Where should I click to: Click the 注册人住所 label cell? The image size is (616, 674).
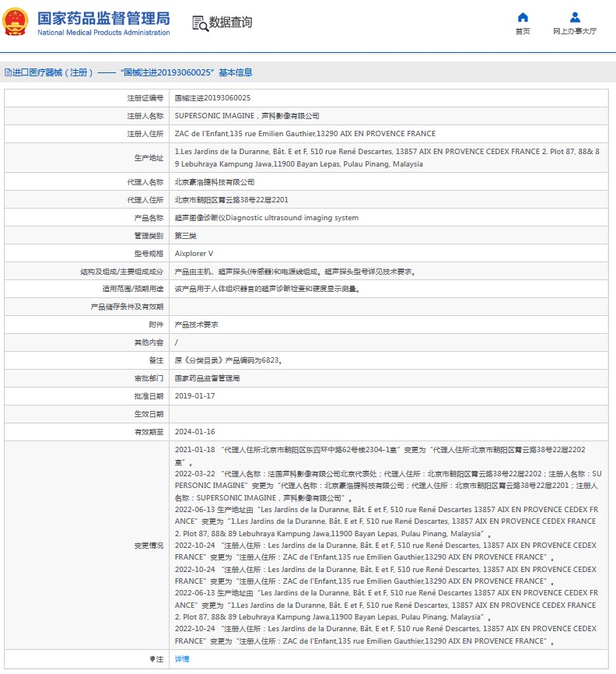point(87,134)
